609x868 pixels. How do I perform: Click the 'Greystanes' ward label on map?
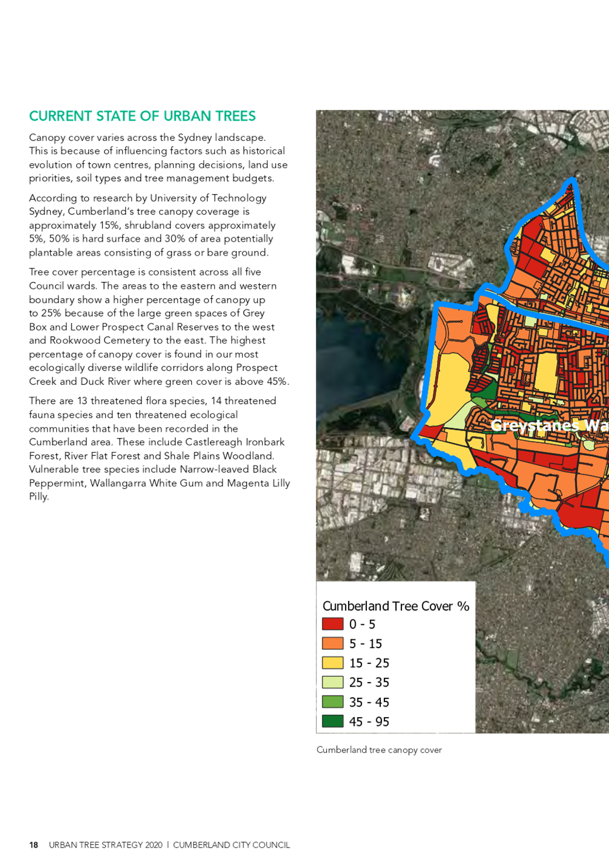coord(535,425)
